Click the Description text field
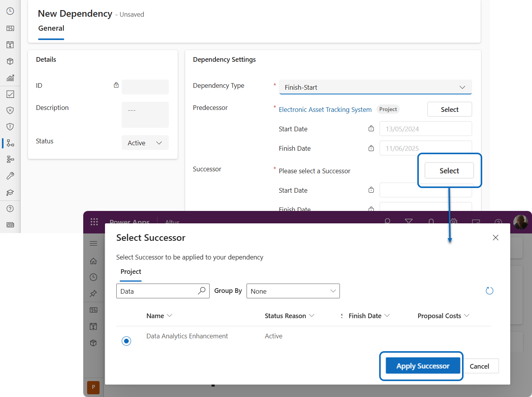Viewport: 532px width, 397px height. coord(145,115)
